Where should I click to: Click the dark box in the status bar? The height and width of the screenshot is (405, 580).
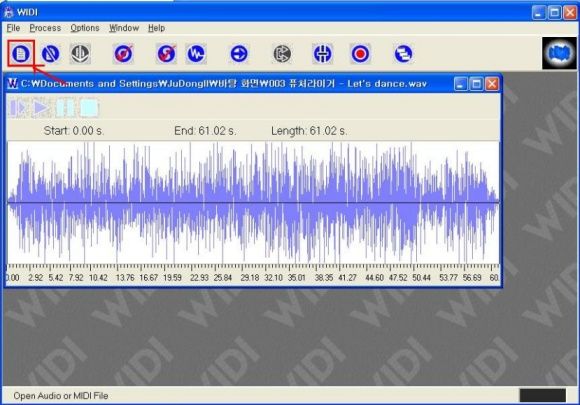pos(542,395)
